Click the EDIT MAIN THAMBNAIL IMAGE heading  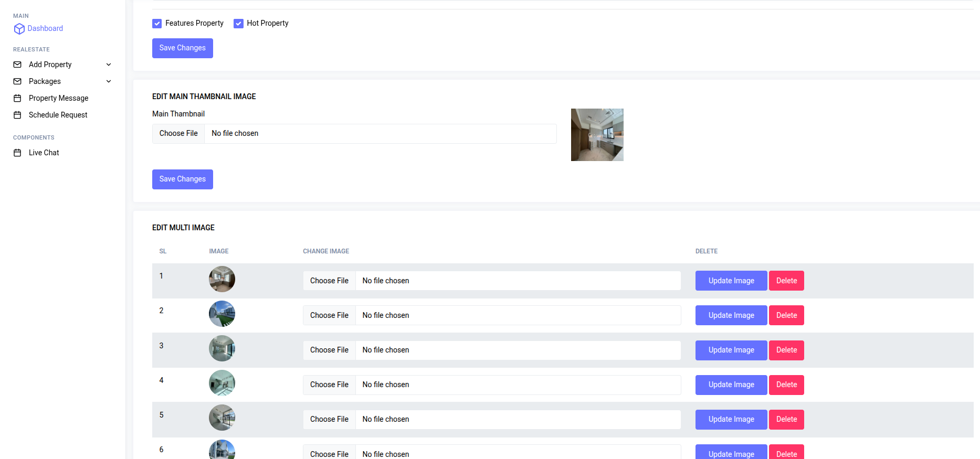204,97
